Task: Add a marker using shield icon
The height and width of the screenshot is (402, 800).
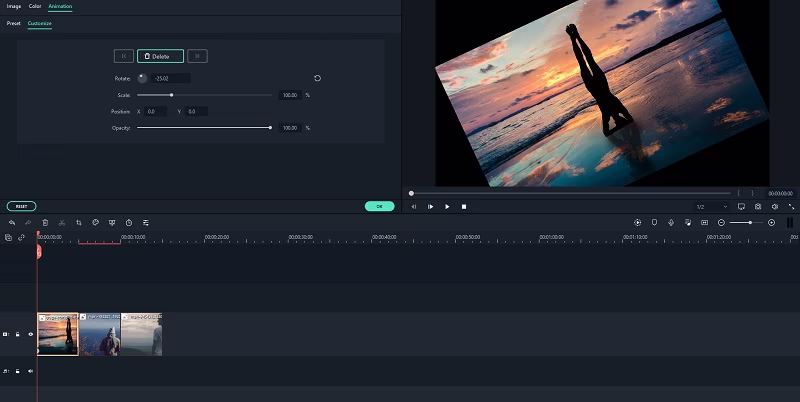Action: 654,222
